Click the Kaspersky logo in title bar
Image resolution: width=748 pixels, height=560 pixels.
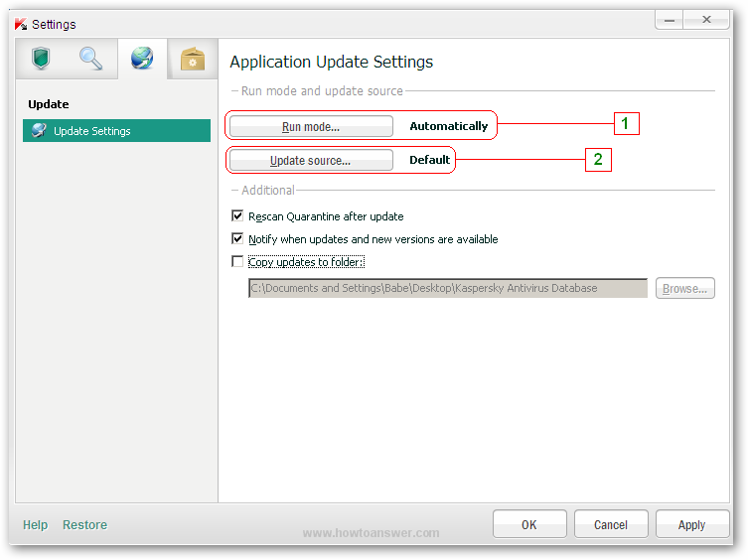point(21,24)
